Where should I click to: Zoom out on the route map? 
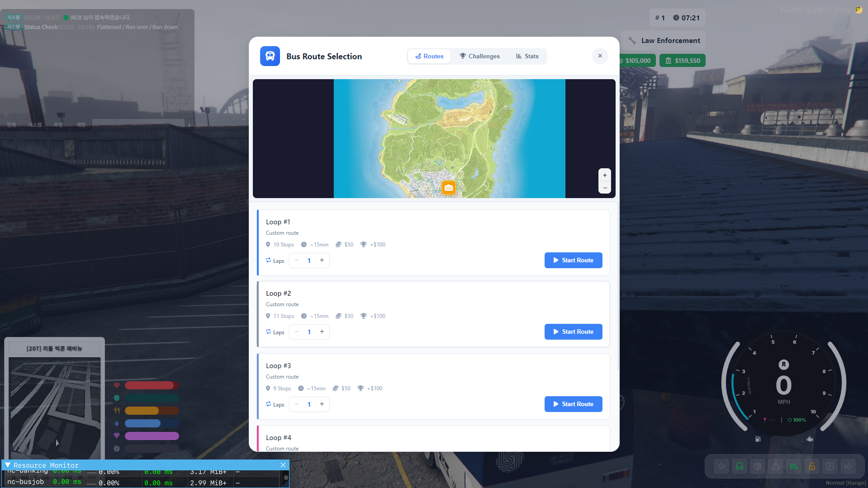[x=605, y=187]
